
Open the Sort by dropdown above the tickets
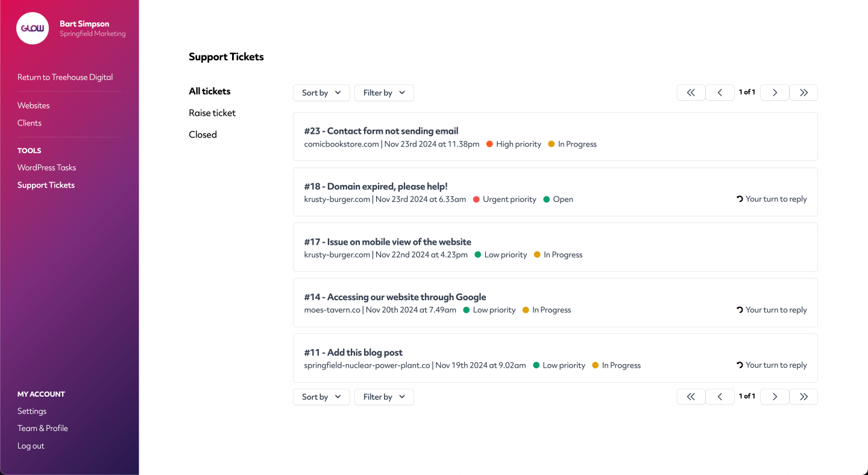point(321,93)
